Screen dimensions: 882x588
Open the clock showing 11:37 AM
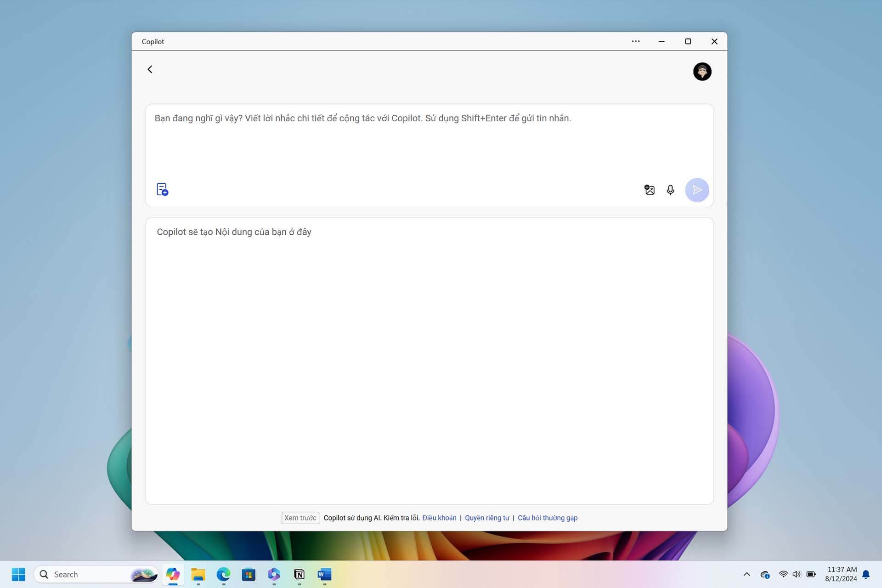841,574
